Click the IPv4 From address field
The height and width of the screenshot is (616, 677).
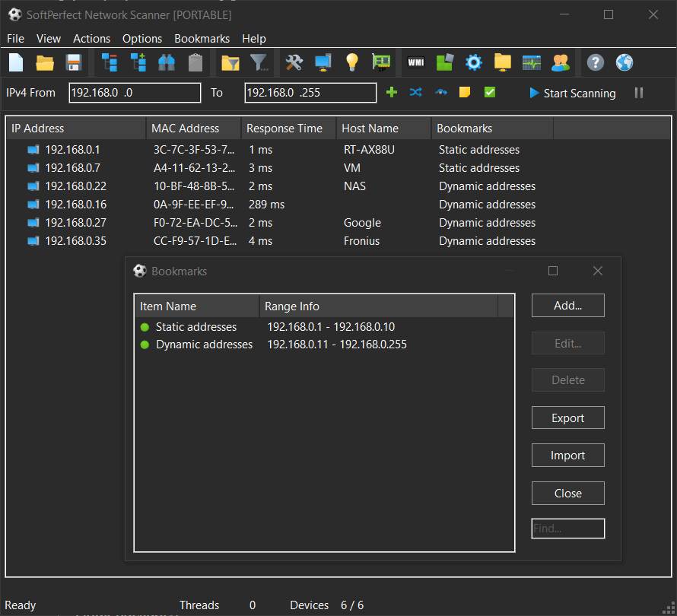click(135, 93)
